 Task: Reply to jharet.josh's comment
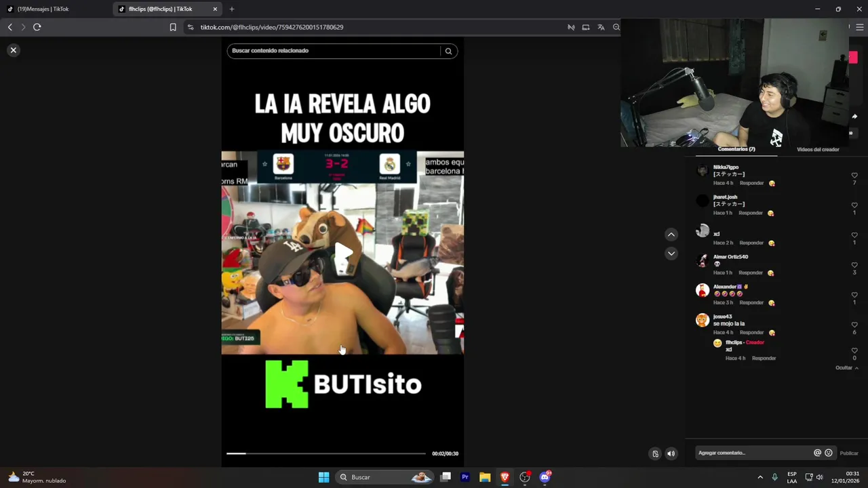point(751,213)
